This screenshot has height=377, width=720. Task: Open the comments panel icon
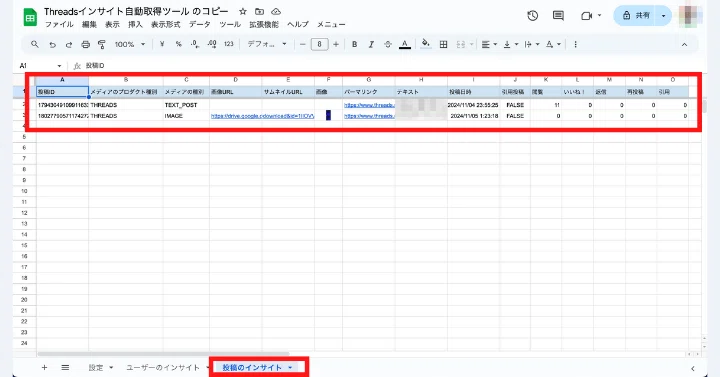tap(558, 16)
